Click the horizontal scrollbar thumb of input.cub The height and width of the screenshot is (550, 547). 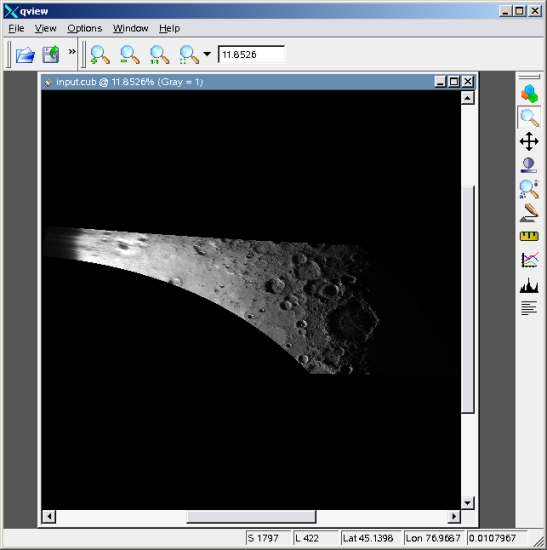tap(251, 517)
